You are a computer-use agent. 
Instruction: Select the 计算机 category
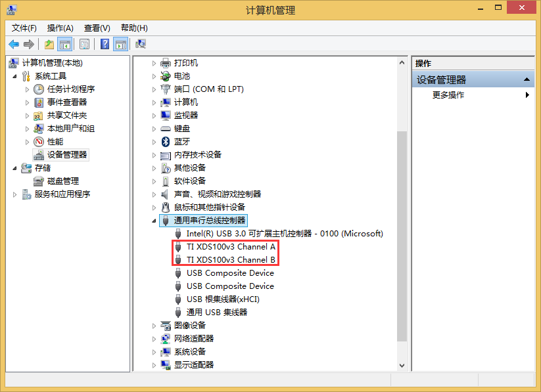pos(185,102)
